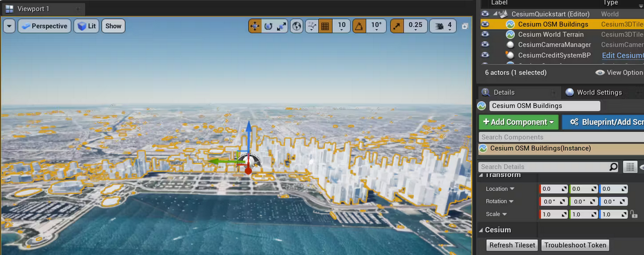Open viewport options dropdown arrow
644x255 pixels.
(x=9, y=26)
